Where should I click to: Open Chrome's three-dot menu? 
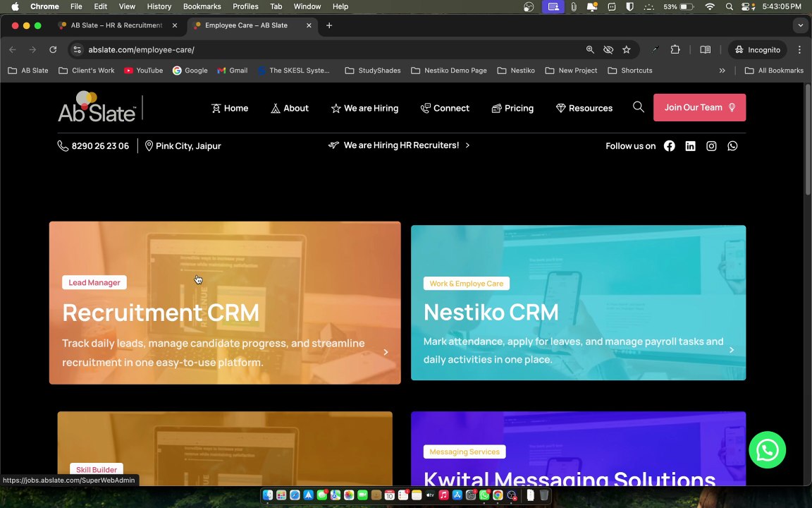pos(799,50)
